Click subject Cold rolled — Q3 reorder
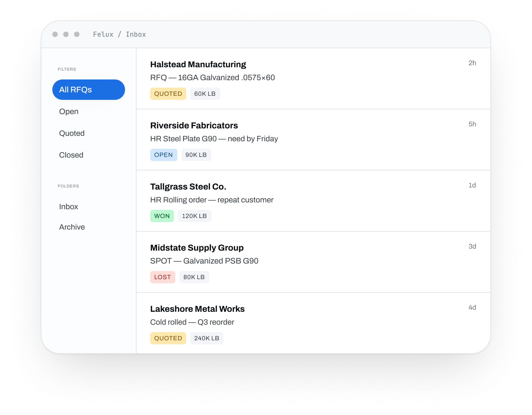 [x=192, y=322]
